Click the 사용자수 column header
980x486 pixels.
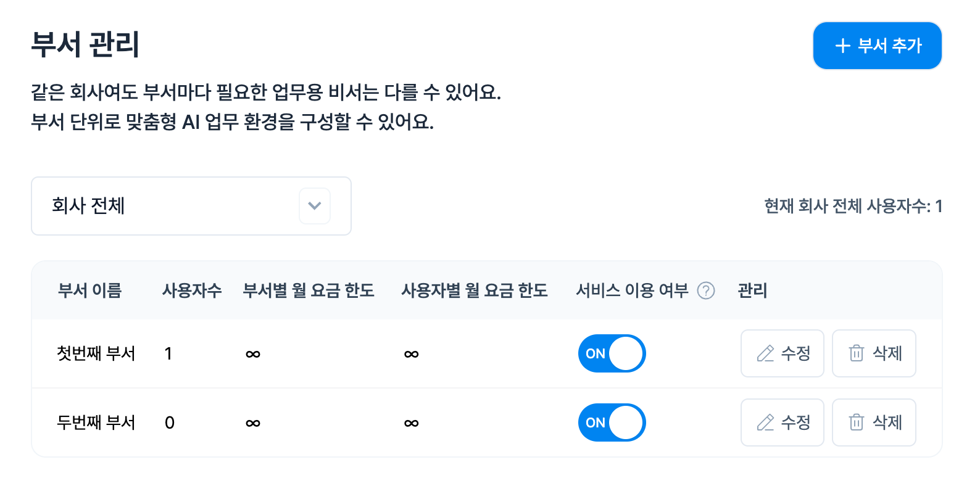tap(192, 290)
